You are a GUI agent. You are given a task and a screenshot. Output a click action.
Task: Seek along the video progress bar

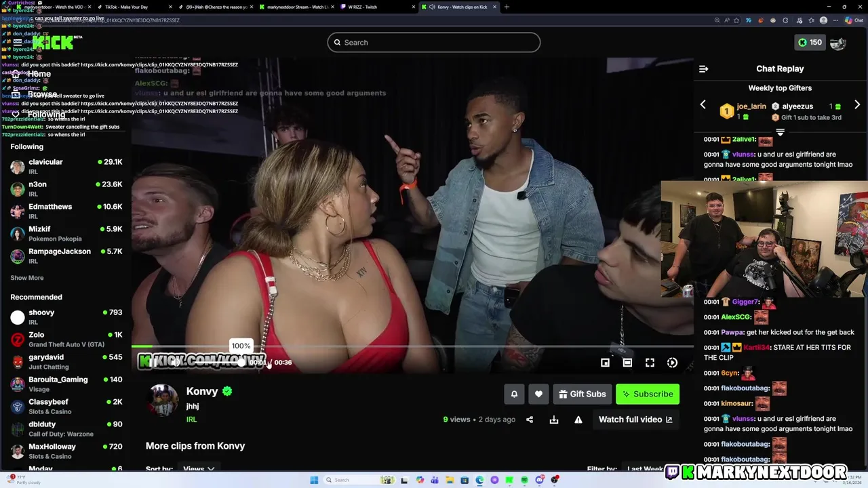pyautogui.click(x=412, y=346)
